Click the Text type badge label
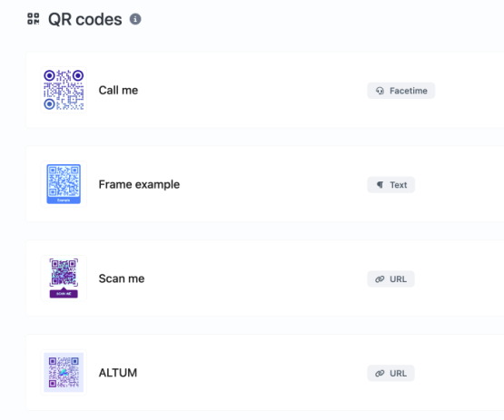The width and height of the screenshot is (504, 420). (399, 185)
